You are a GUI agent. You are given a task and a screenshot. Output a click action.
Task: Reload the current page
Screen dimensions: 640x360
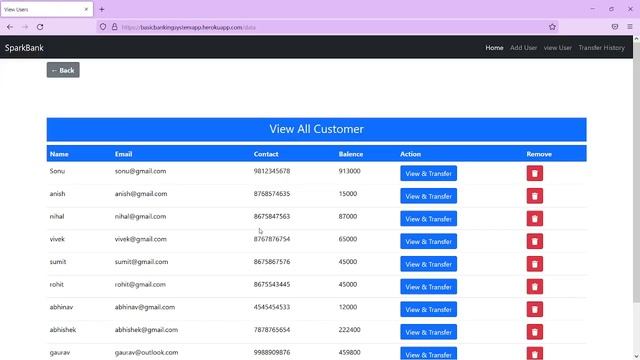pyautogui.click(x=40, y=27)
